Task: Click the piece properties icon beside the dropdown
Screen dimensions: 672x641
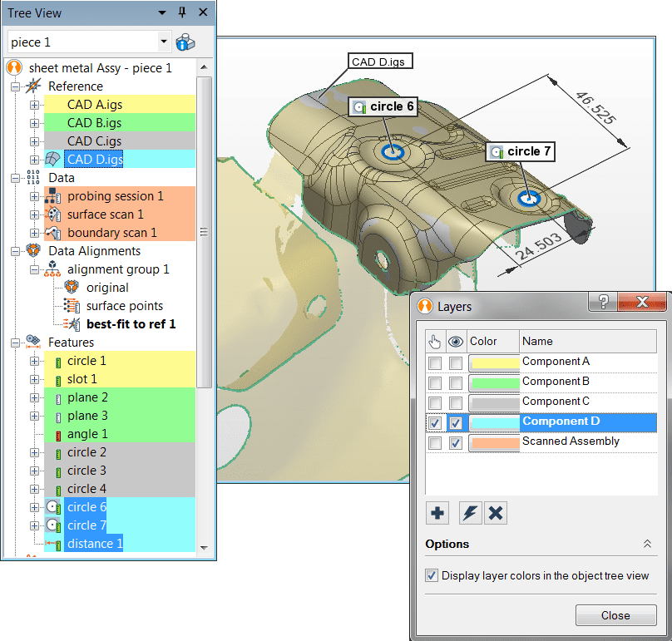Action: tap(185, 42)
